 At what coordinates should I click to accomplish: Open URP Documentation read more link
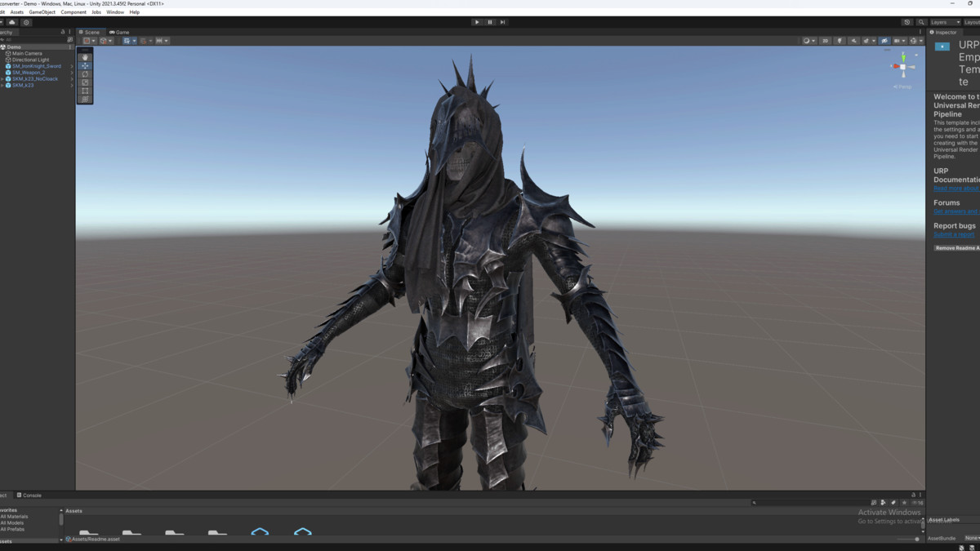956,189
